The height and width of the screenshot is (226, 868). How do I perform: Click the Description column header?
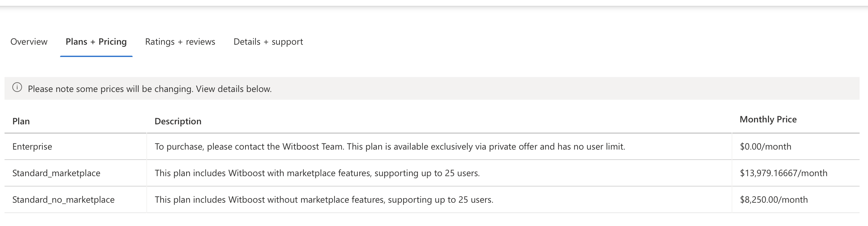(178, 121)
